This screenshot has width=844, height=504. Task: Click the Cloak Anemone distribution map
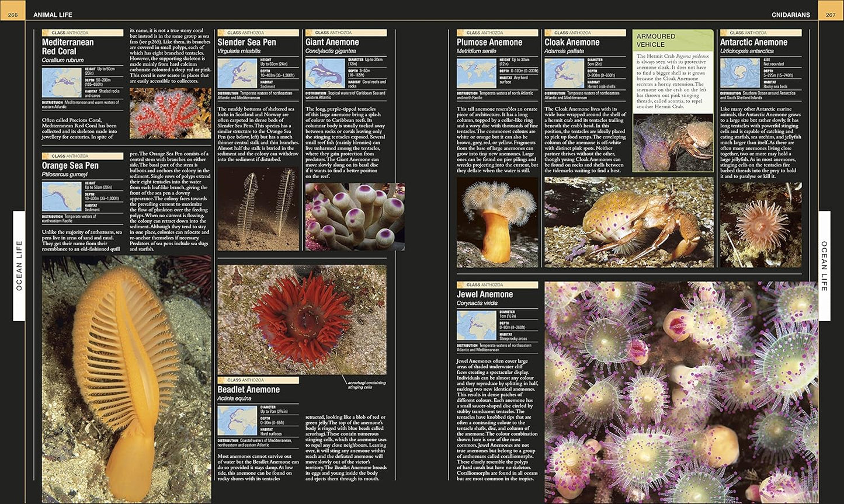pyautogui.click(x=564, y=73)
